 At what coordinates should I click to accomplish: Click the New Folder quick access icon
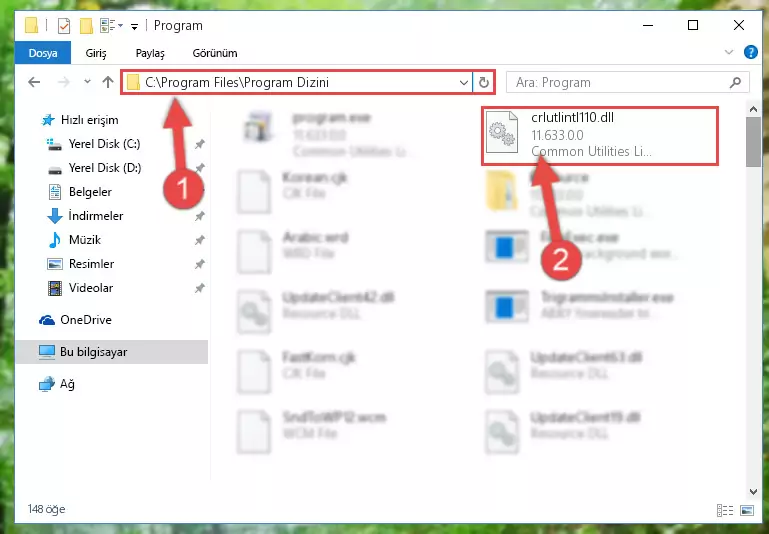[86, 25]
